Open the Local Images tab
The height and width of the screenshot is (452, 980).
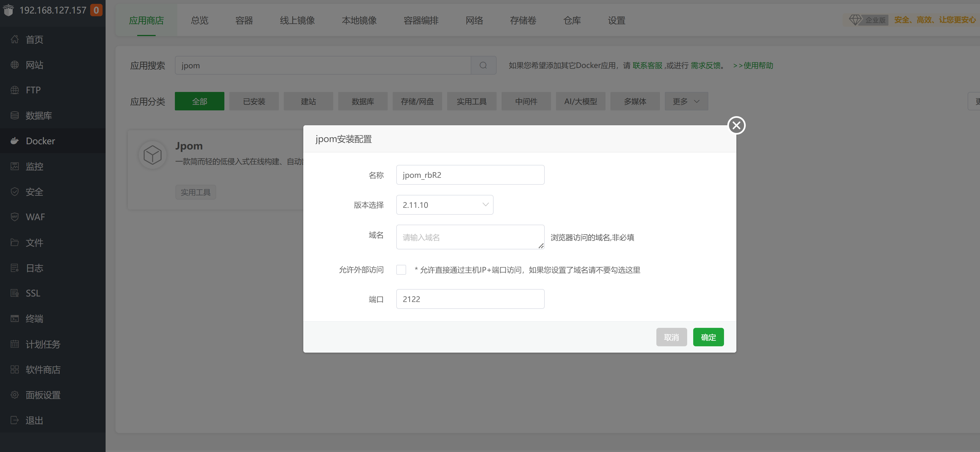(359, 20)
